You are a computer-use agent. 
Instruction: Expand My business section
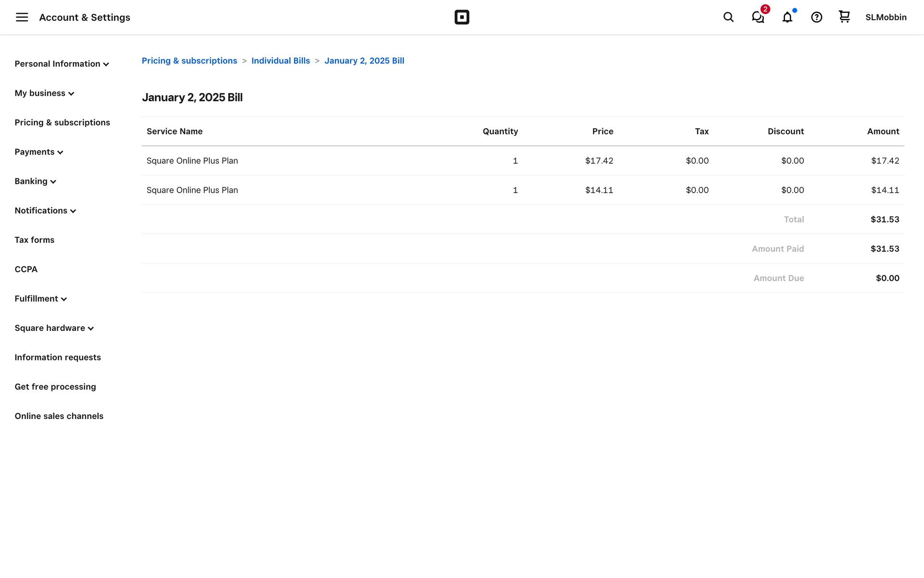click(x=44, y=93)
